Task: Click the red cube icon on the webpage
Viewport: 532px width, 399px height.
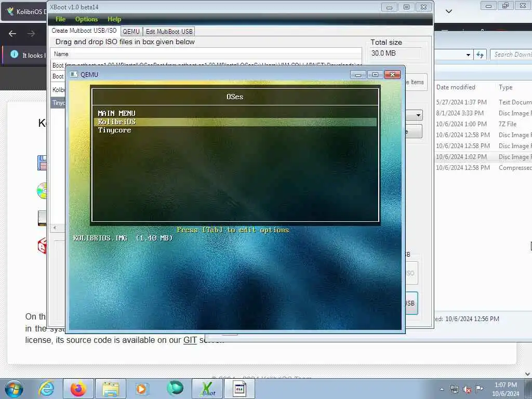Action: pos(42,246)
